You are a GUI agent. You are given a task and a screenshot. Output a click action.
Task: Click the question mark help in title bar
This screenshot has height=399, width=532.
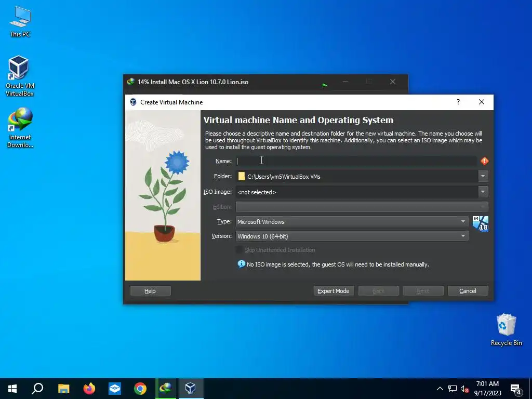(x=458, y=102)
